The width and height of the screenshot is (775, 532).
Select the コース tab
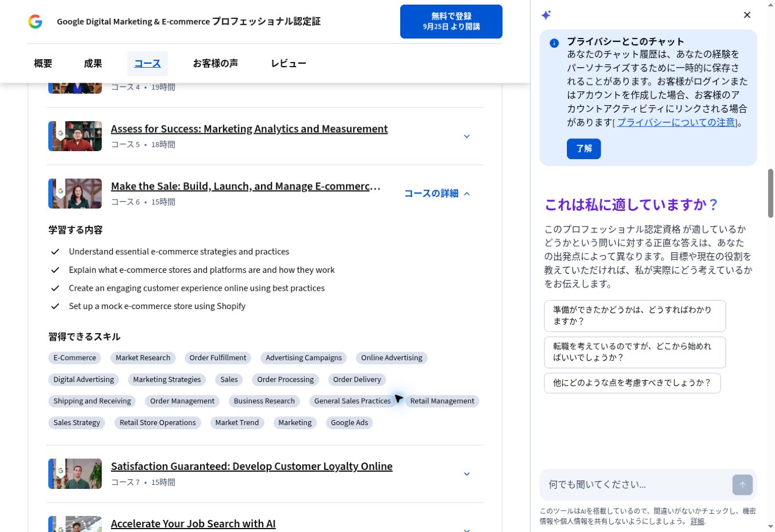tap(147, 63)
